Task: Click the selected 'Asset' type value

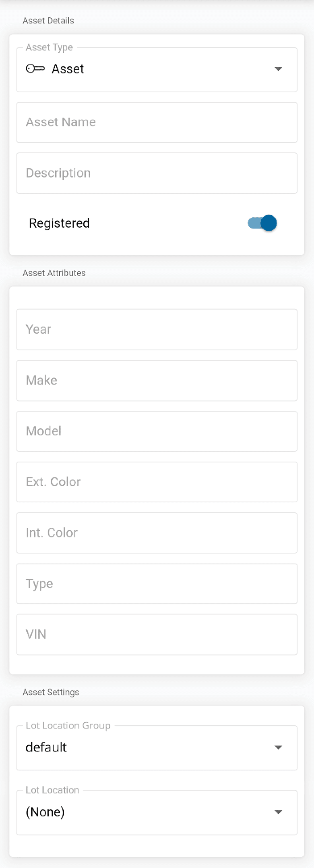Action: 68,69
